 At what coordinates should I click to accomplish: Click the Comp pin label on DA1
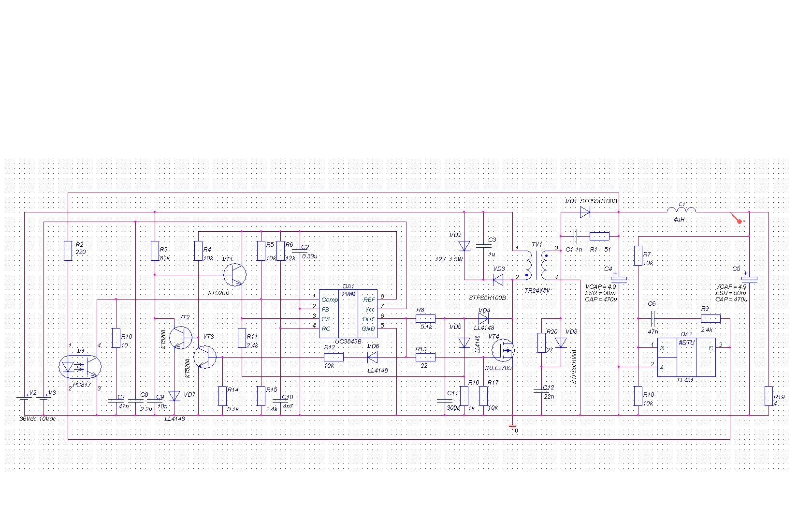[330, 300]
